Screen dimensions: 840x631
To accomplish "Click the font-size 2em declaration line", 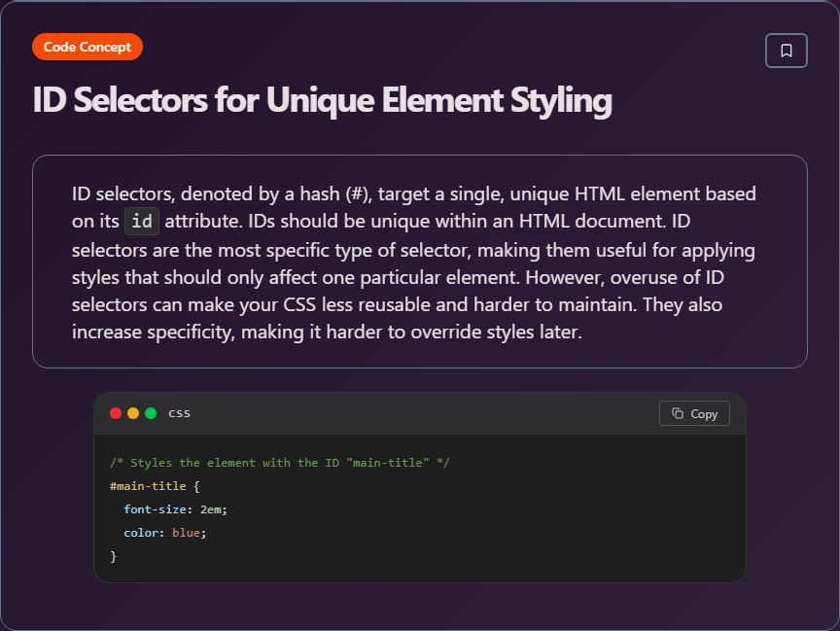I will point(175,508).
